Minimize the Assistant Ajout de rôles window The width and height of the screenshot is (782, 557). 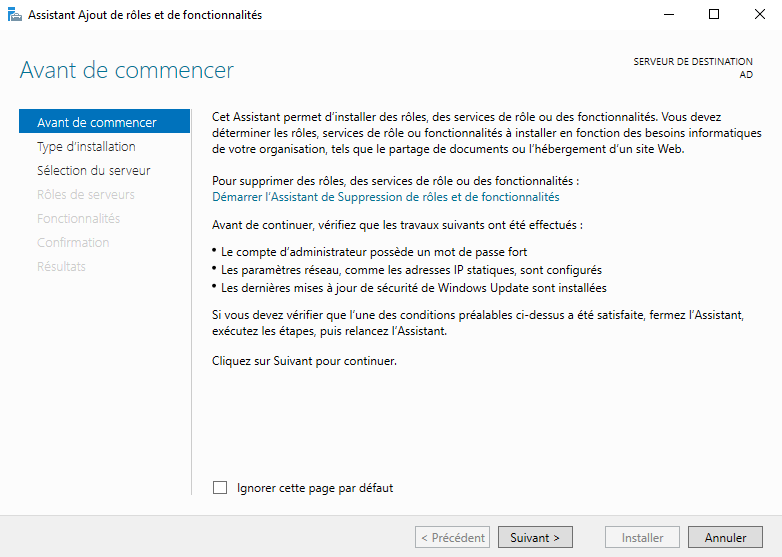pos(669,14)
